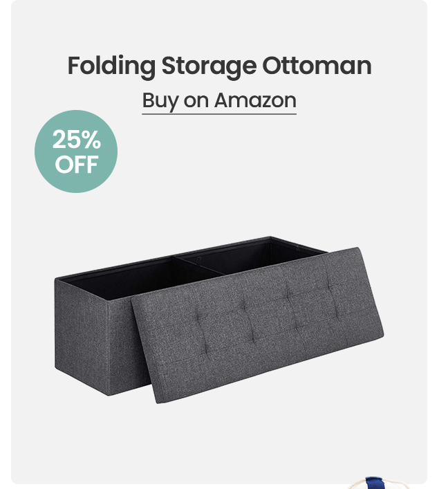Click the Folding Storage Ottoman heading

[219, 66]
